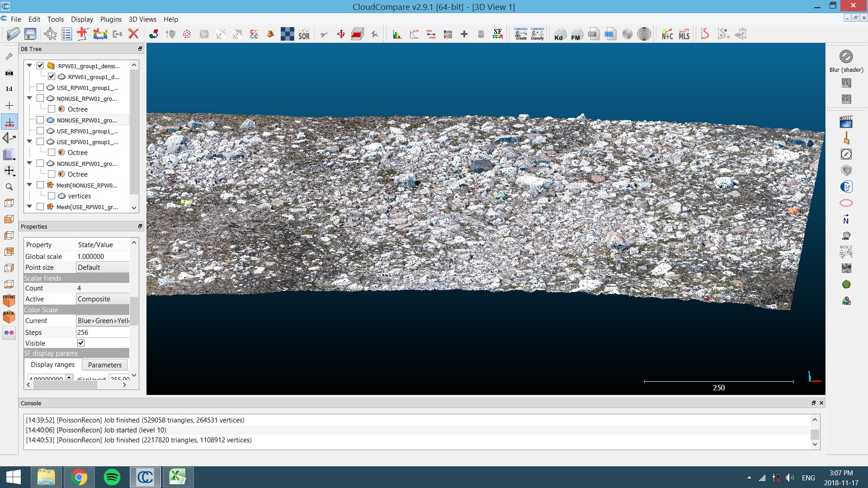Collapse the RPW01_group1_densi... folder node
This screenshot has width=868, height=488.
[x=29, y=66]
